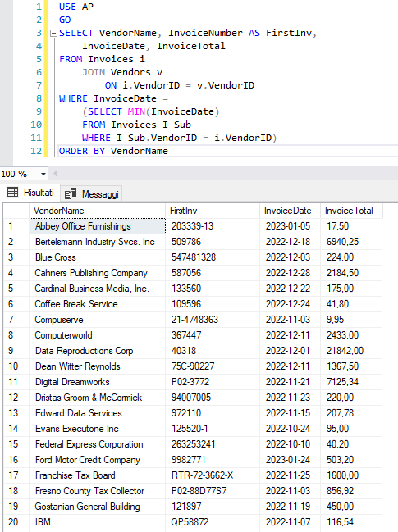This screenshot has height=532, width=398.
Task: Select row header number 20
Action: (16, 523)
